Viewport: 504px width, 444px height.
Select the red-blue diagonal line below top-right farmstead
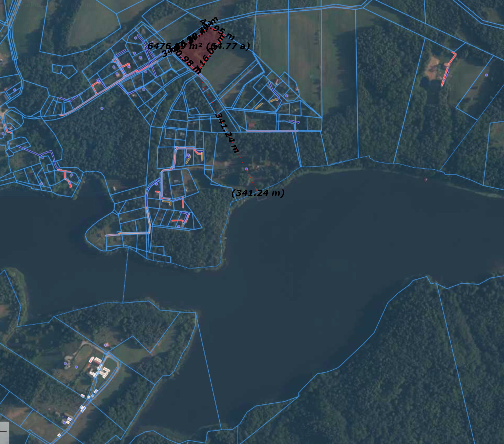[445, 77]
